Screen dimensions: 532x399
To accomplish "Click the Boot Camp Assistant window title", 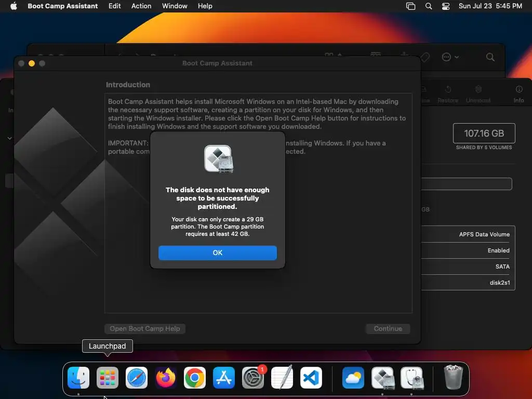I will (217, 63).
